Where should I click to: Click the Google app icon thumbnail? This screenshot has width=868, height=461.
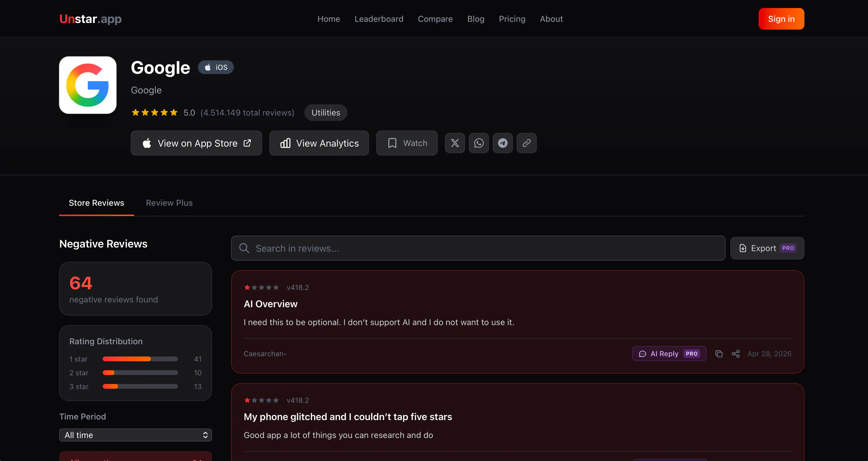[x=87, y=85]
